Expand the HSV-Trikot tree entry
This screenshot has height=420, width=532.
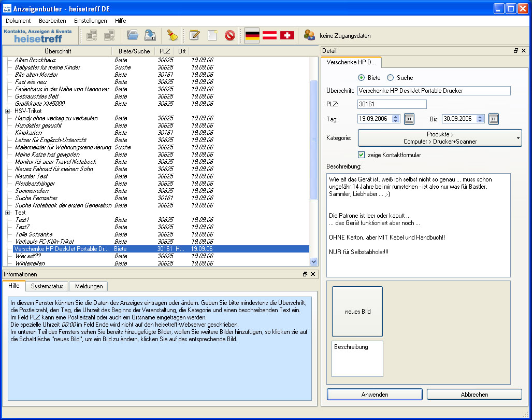[x=8, y=111]
